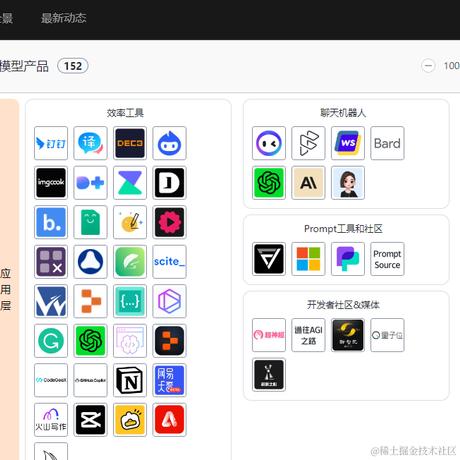Click the 网易天音 icon
The width and height of the screenshot is (460, 460).
coord(169,380)
